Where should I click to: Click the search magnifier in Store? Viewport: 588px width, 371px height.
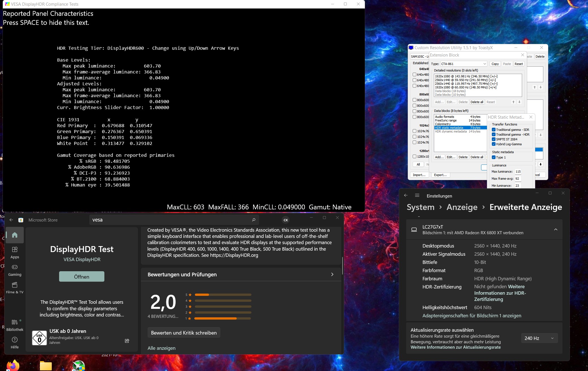click(254, 220)
